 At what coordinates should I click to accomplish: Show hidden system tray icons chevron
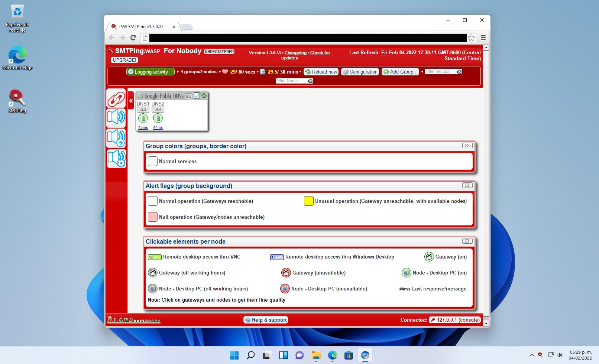point(531,355)
